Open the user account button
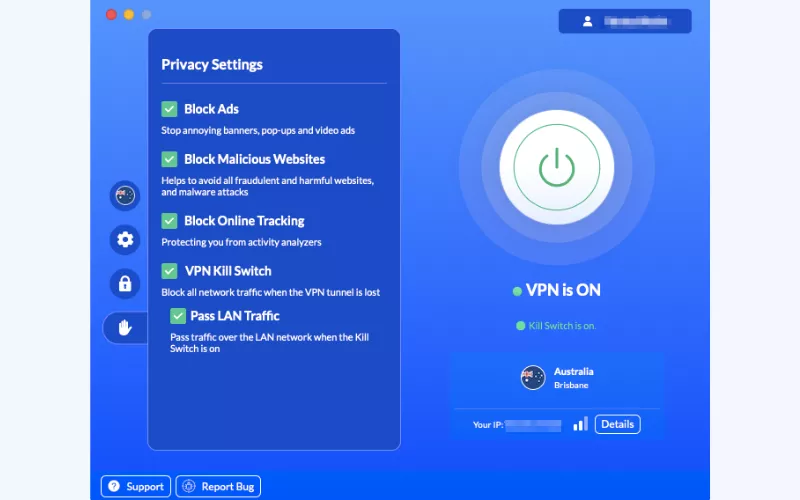This screenshot has height=500, width=800. (625, 21)
